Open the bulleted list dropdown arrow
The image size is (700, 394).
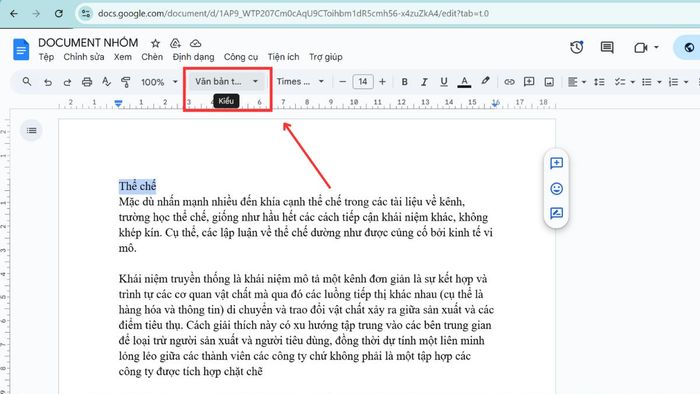(x=659, y=83)
